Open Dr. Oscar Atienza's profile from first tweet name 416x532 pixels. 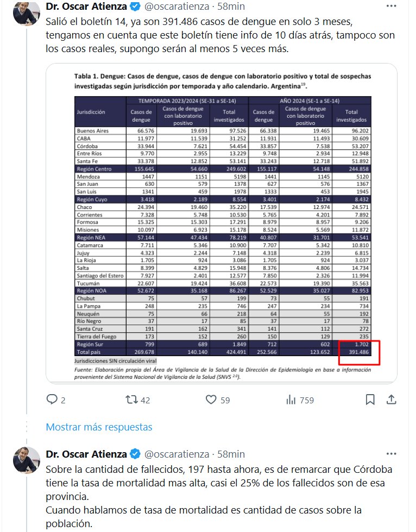pos(87,7)
